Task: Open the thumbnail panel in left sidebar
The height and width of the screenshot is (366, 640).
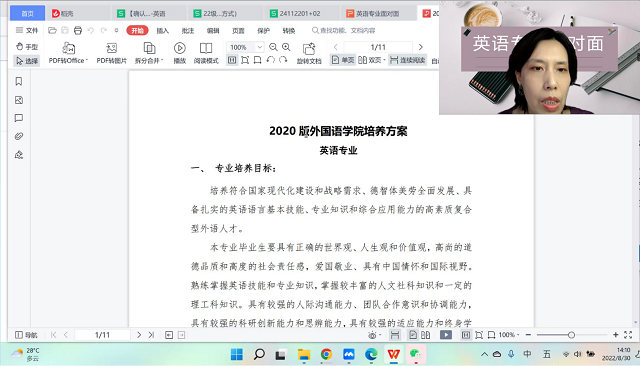Action: tap(19, 100)
